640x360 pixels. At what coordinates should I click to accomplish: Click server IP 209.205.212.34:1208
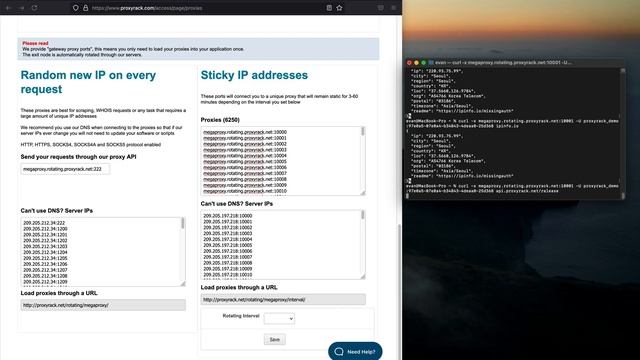[x=45, y=276]
